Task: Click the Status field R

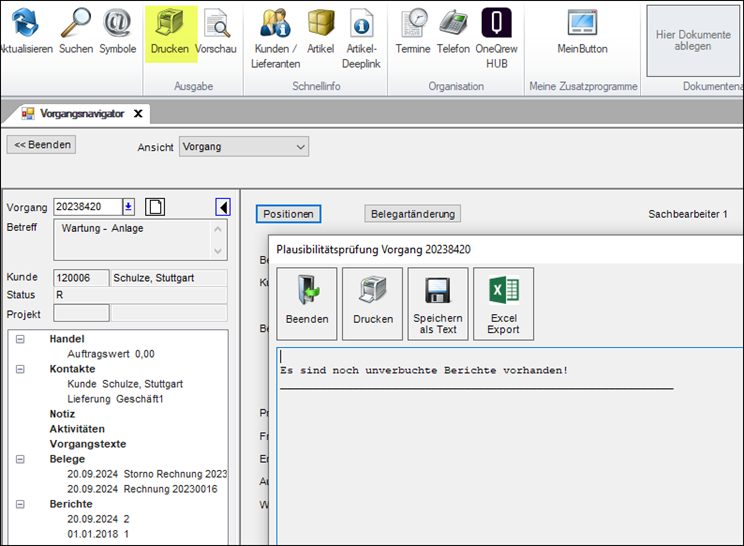Action: [140, 295]
